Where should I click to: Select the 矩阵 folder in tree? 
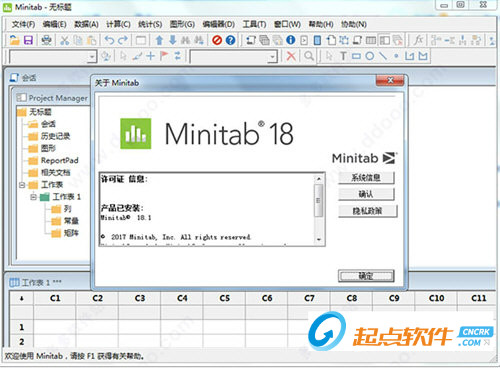coord(65,233)
